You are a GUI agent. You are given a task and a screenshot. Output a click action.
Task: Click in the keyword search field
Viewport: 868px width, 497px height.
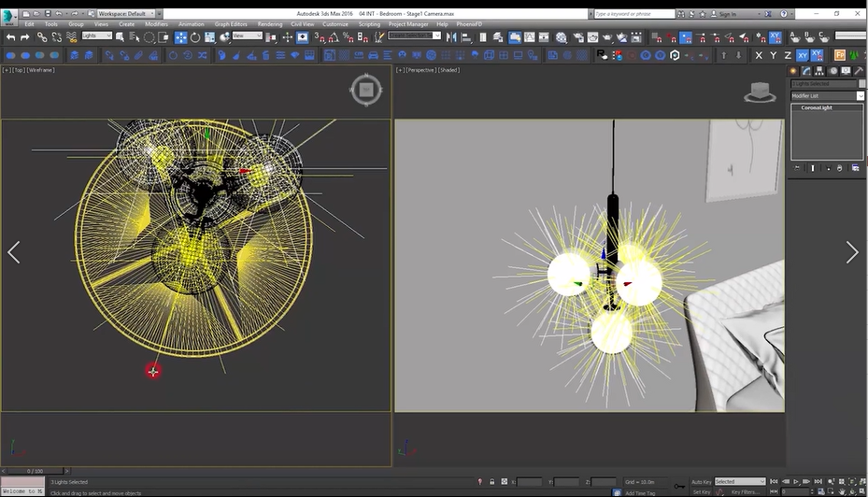(x=633, y=14)
